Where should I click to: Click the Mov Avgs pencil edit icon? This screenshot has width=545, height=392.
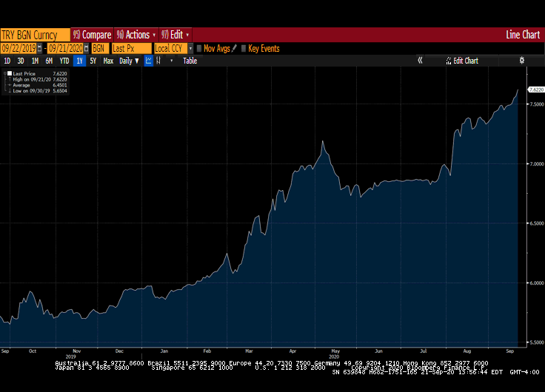[235, 48]
